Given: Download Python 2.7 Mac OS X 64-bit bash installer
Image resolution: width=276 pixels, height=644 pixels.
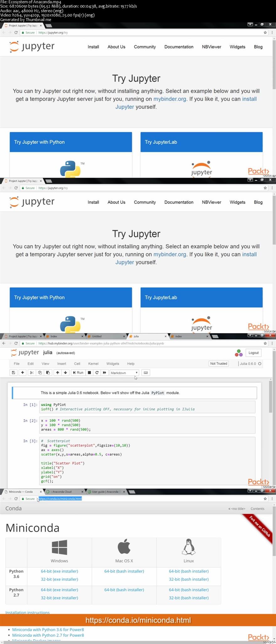Looking at the screenshot, I should click(x=124, y=590).
